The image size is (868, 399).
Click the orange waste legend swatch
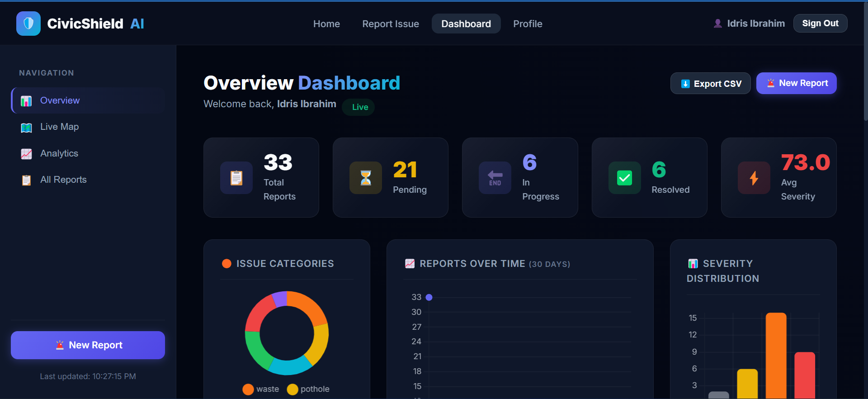point(248,389)
